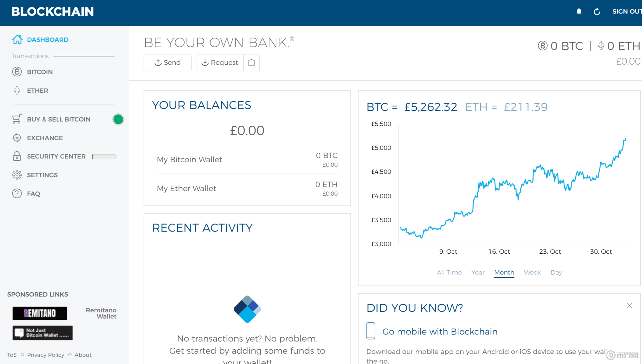Select the Day chart range

(x=556, y=272)
